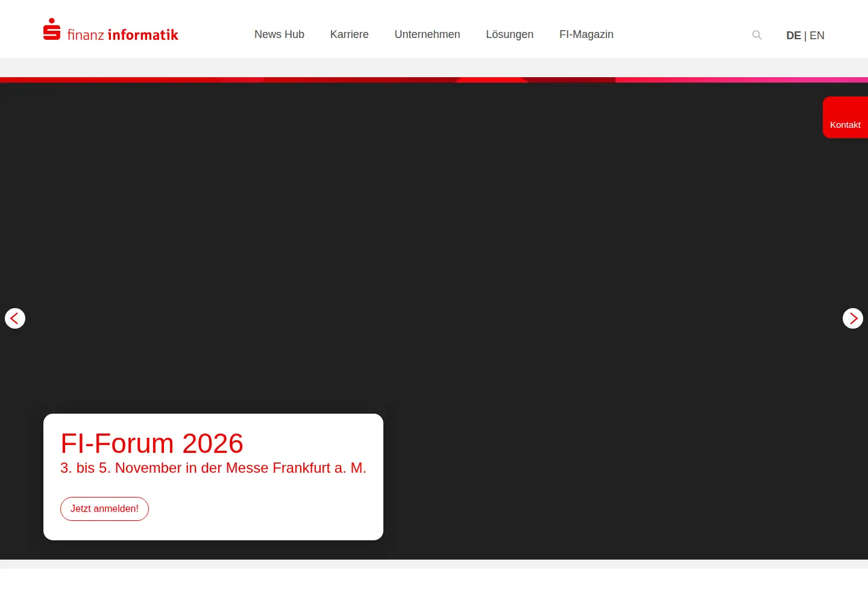868x603 pixels.
Task: Open the search magnifier icon
Action: (x=757, y=36)
